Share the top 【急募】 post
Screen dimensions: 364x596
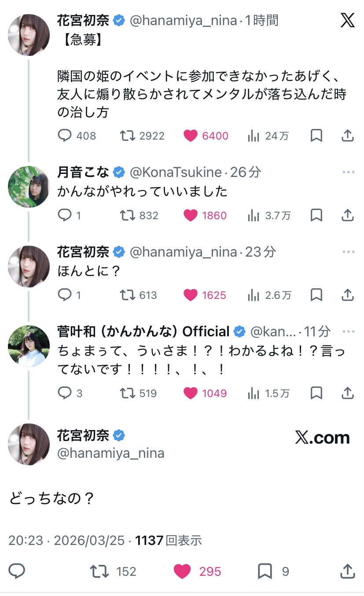click(348, 136)
